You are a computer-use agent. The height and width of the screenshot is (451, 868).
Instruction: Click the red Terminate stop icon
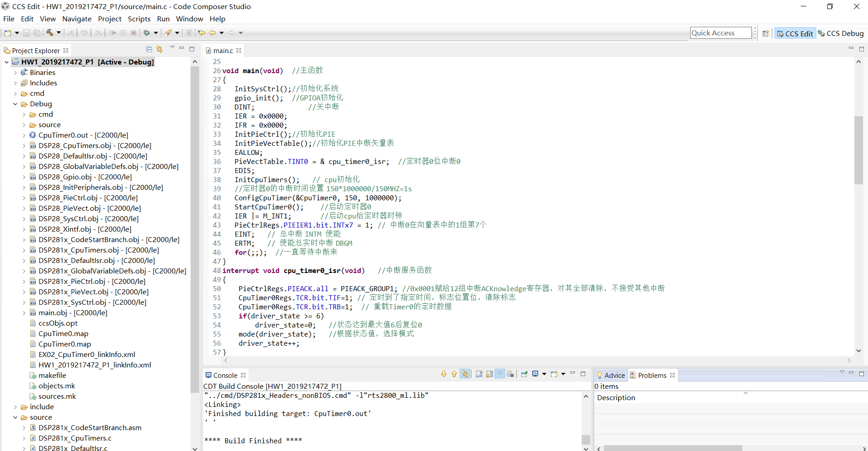tap(133, 33)
